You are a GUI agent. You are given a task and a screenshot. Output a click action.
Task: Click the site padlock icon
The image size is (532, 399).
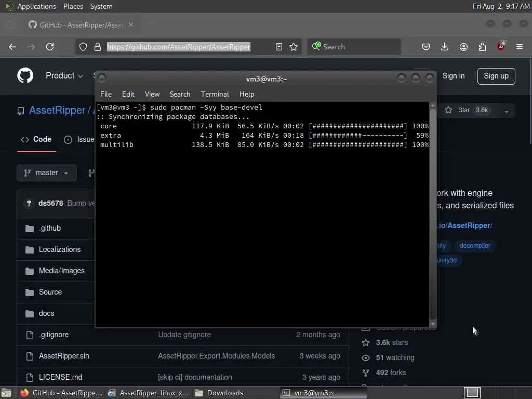pyautogui.click(x=98, y=47)
